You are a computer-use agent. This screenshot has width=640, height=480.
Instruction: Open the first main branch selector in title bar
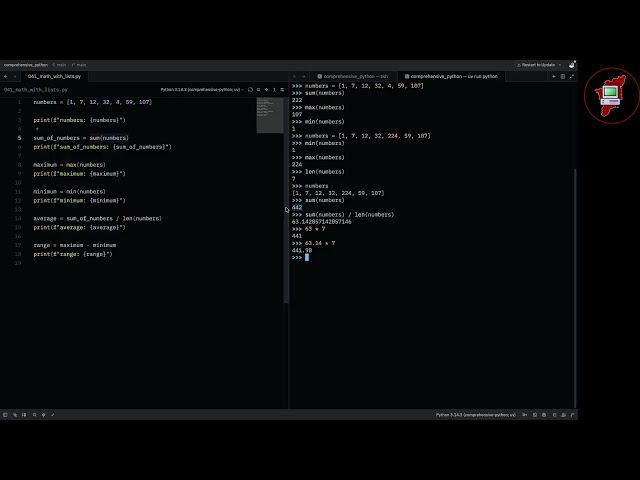(60, 65)
